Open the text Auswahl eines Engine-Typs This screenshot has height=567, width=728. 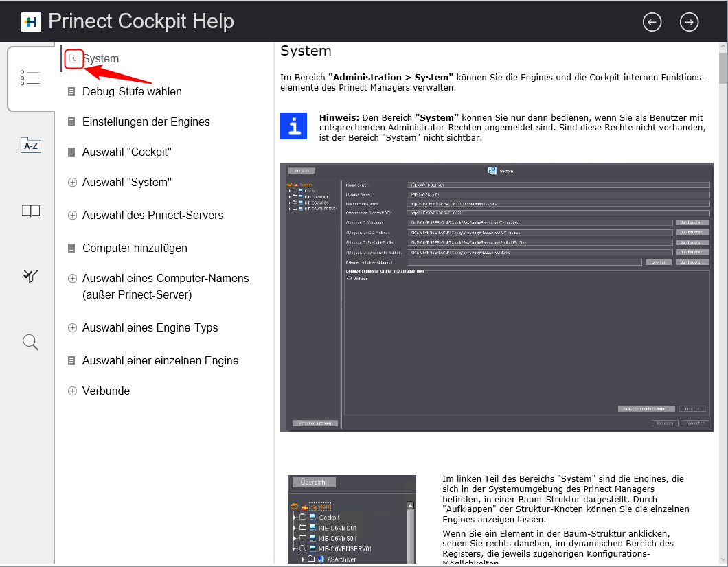click(150, 328)
